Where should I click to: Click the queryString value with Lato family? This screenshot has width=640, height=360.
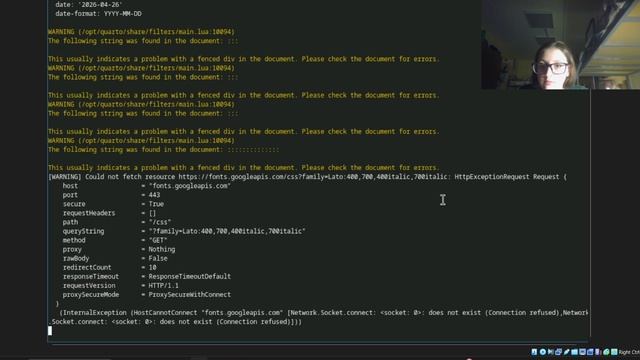coord(227,231)
